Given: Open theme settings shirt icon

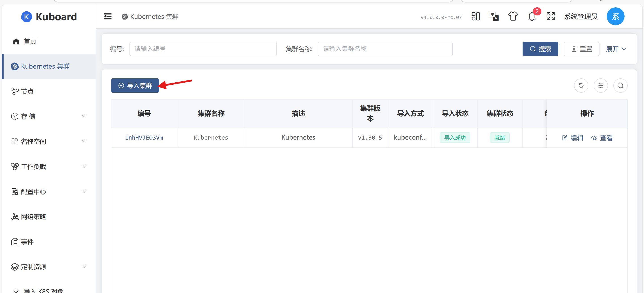Looking at the screenshot, I should tap(513, 17).
